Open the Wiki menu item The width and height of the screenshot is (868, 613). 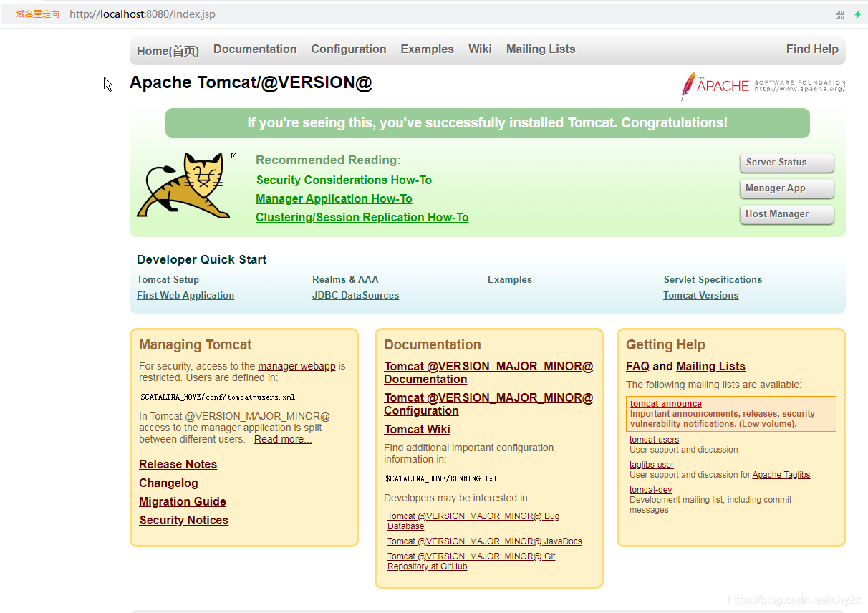click(480, 49)
